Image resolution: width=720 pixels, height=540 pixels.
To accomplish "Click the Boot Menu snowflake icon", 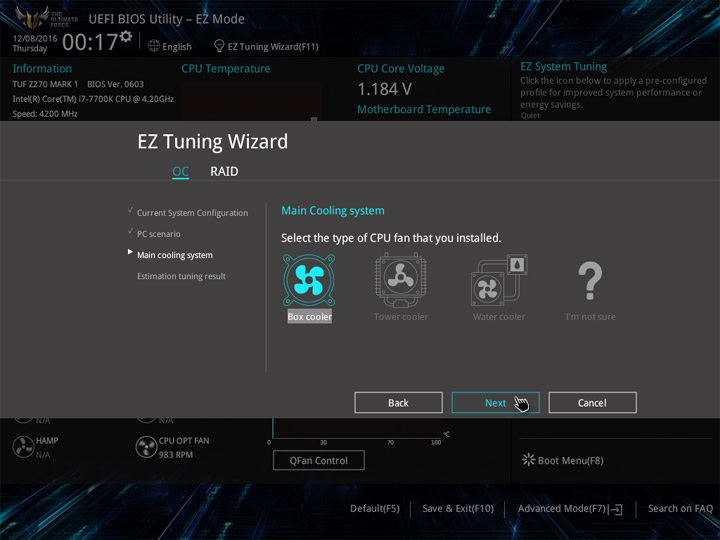I will tap(528, 460).
